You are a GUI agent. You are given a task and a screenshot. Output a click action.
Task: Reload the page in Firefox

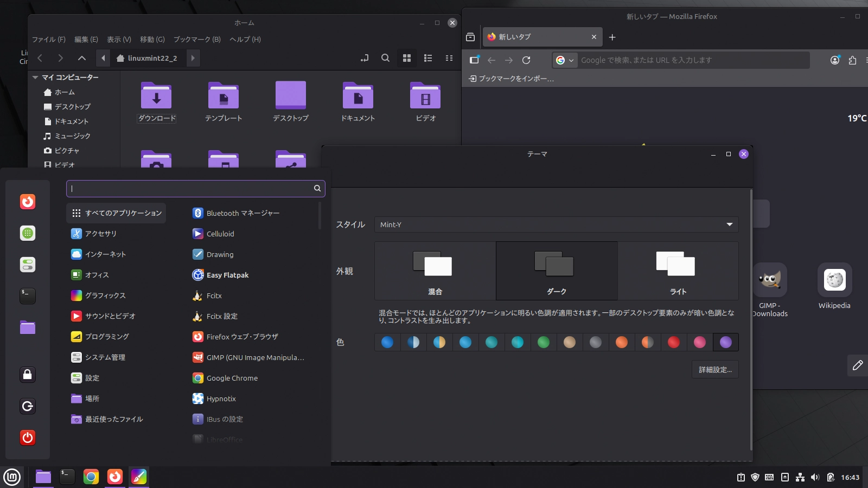tap(526, 60)
